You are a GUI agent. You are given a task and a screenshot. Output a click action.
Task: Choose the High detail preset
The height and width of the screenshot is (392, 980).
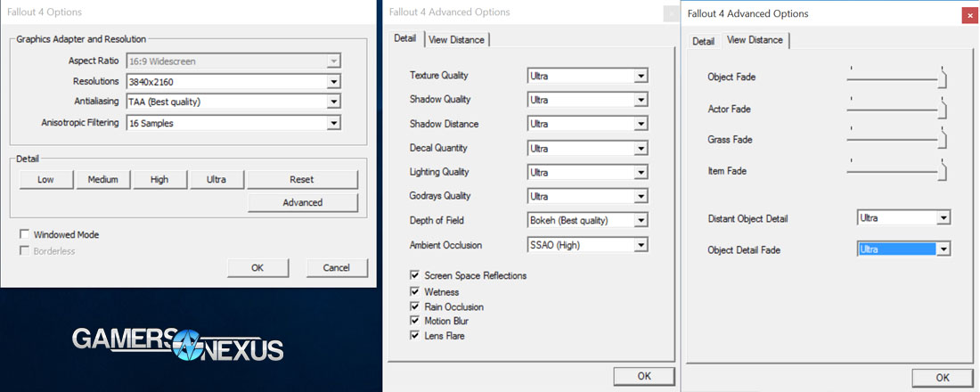[x=159, y=179]
